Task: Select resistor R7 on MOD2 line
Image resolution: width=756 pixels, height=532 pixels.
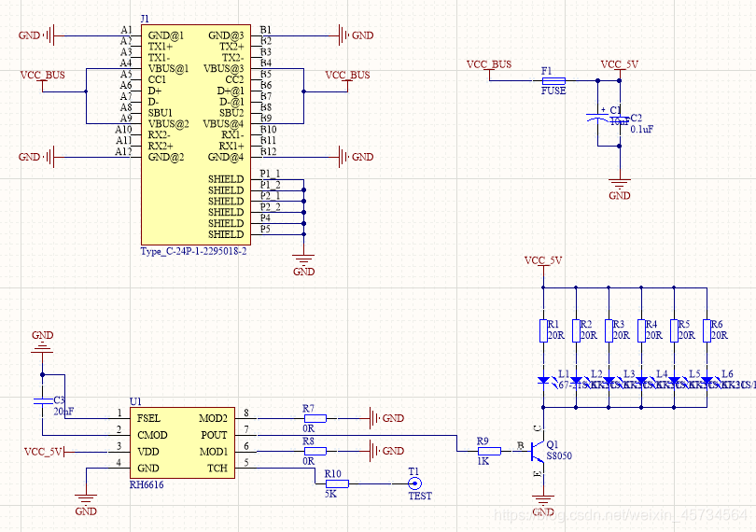Action: [315, 419]
